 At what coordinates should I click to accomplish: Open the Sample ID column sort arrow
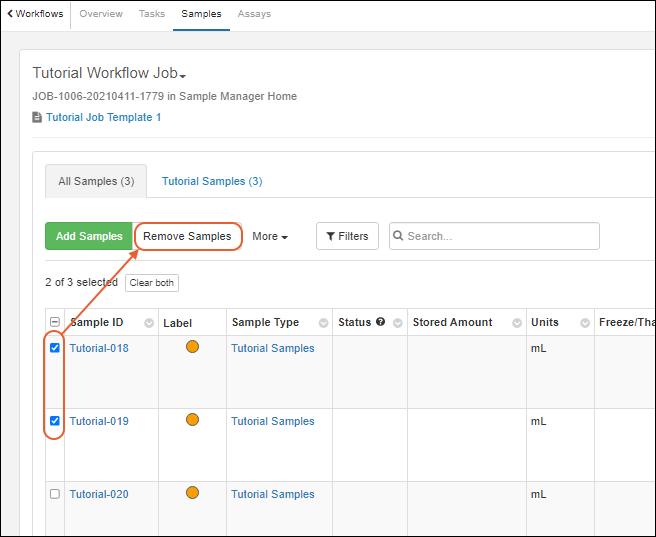click(149, 323)
